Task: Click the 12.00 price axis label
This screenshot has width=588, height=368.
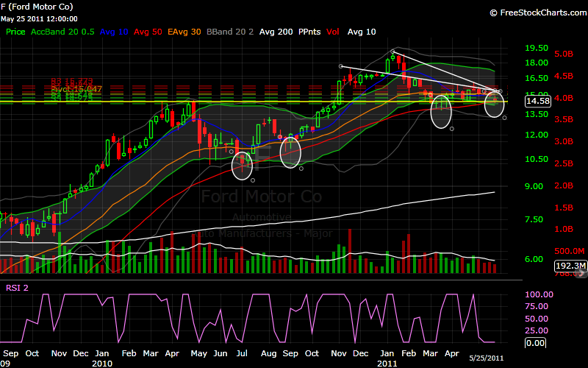Action: click(537, 135)
